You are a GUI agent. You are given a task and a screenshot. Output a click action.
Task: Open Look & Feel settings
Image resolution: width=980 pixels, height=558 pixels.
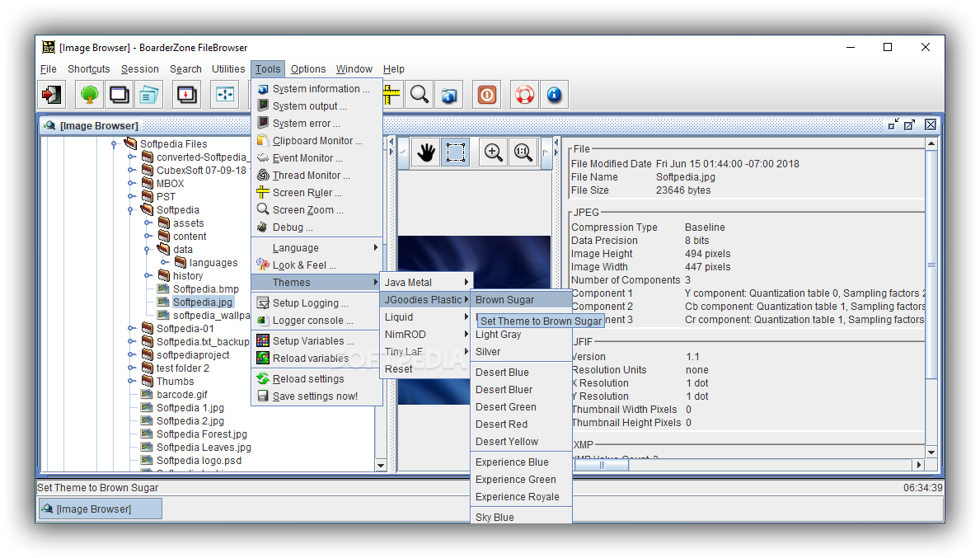point(317,265)
